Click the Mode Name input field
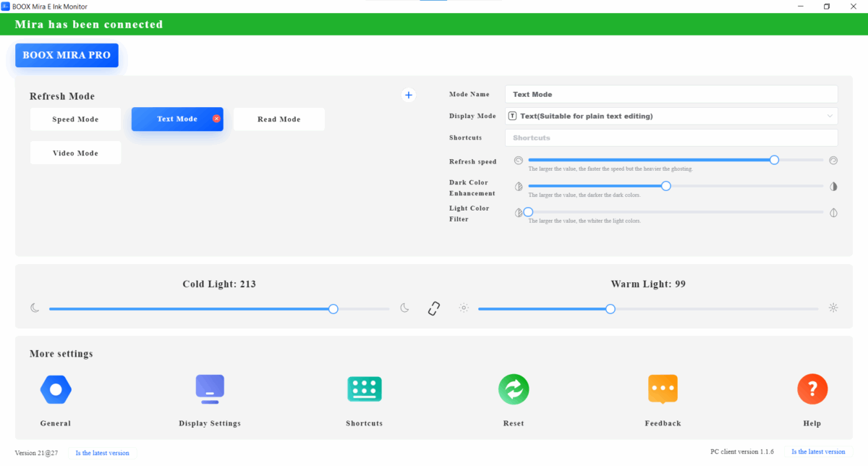This screenshot has height=466, width=868. coord(671,94)
